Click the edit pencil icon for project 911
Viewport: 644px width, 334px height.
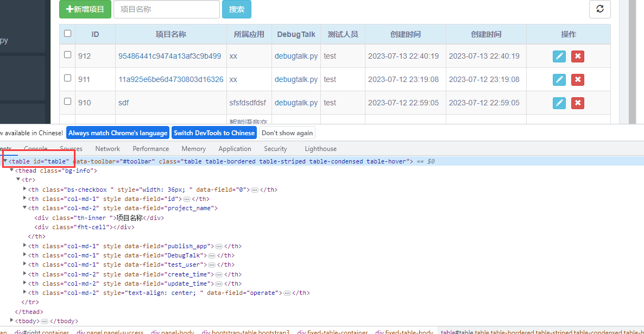tap(559, 79)
